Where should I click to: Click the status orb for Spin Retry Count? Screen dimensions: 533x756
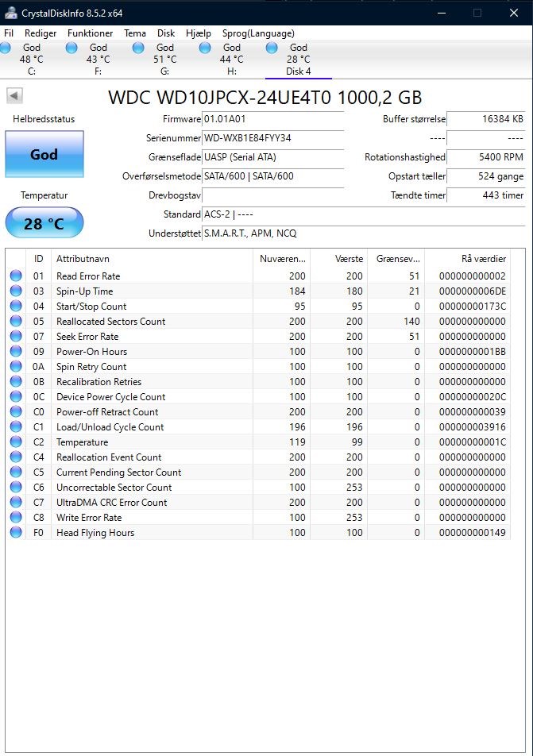(16, 366)
